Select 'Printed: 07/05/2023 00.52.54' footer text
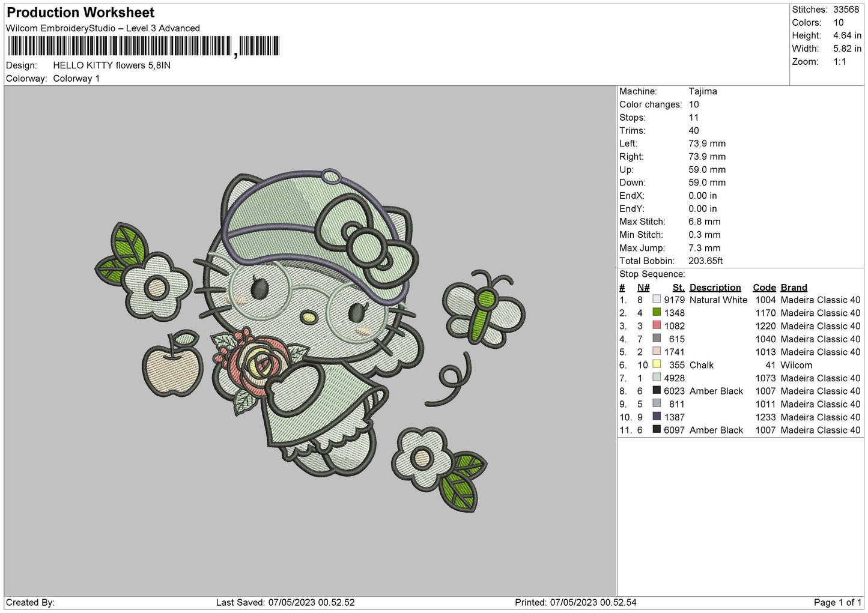Screen dimensions: 868x613 [x=575, y=602]
